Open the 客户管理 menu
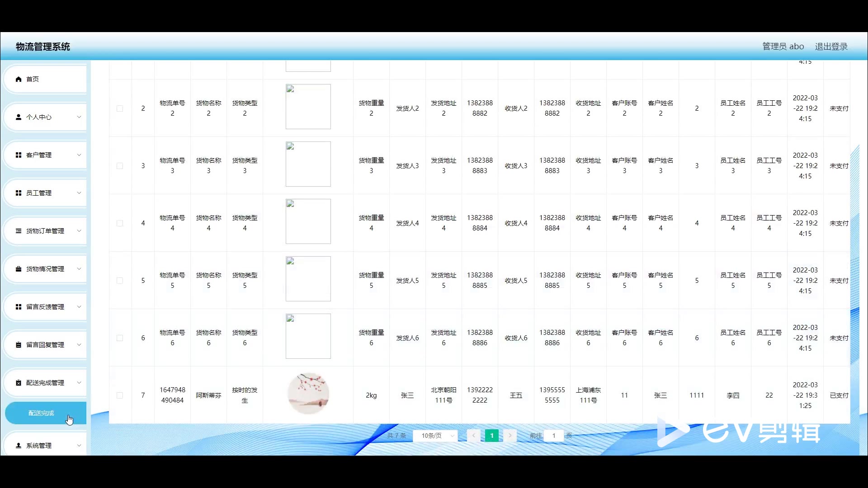 (x=45, y=155)
